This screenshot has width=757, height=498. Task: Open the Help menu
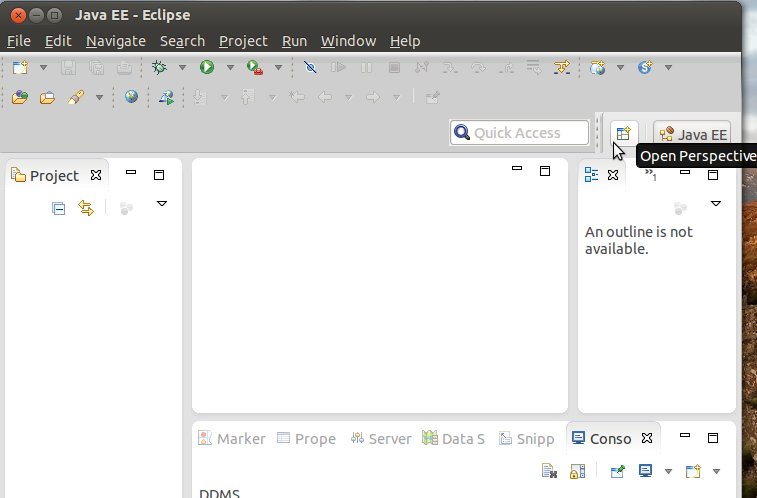click(405, 41)
